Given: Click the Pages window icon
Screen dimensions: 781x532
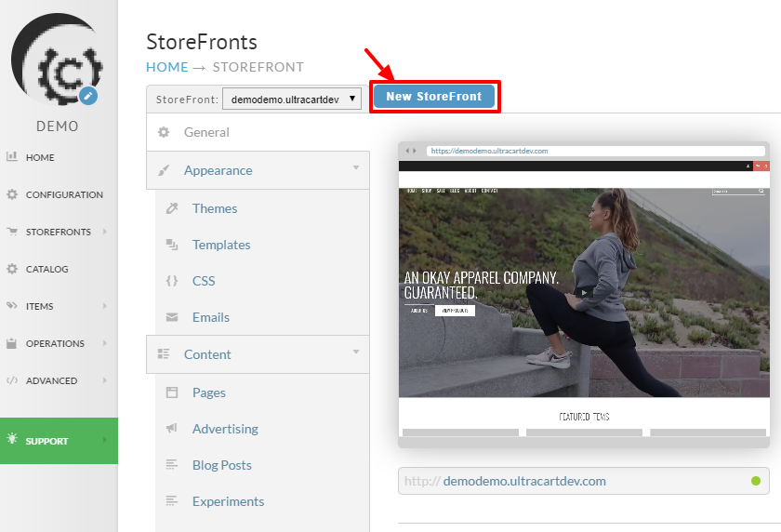Looking at the screenshot, I should pyautogui.click(x=172, y=392).
